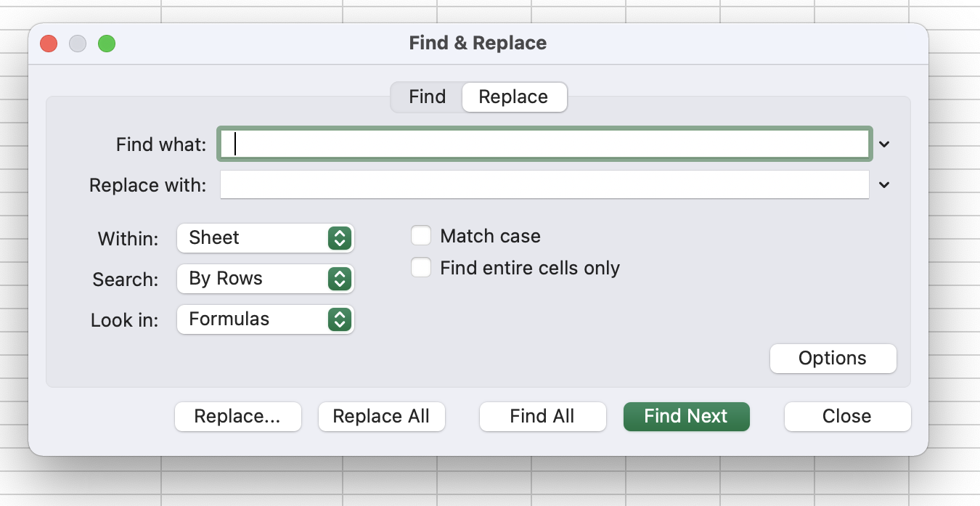This screenshot has height=506, width=980.
Task: Dismiss dialog with the Close button
Action: [x=847, y=417]
